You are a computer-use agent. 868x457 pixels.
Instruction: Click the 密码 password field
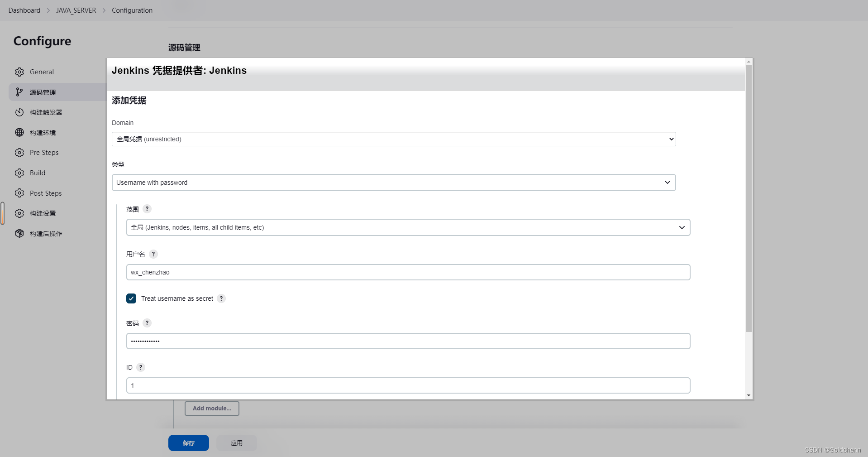click(x=408, y=341)
